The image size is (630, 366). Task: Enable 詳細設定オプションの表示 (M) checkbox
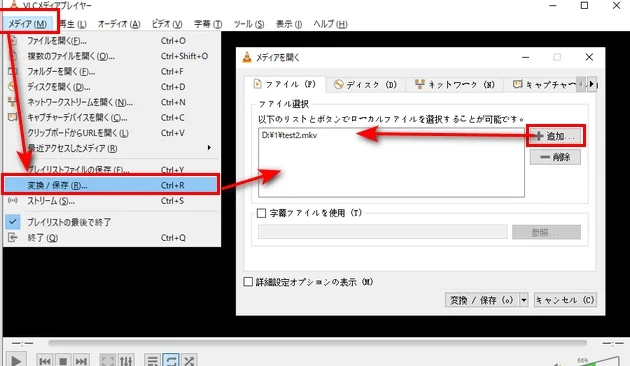pyautogui.click(x=248, y=282)
